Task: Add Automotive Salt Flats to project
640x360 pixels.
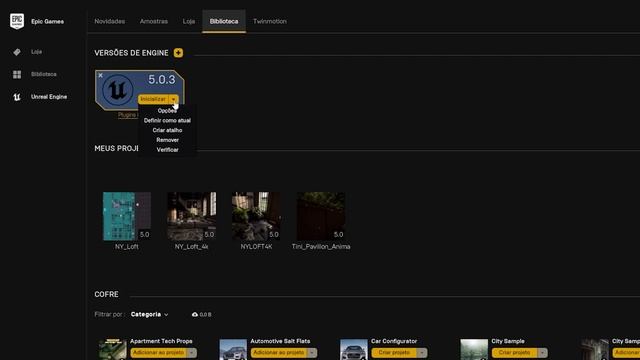Action: 279,353
